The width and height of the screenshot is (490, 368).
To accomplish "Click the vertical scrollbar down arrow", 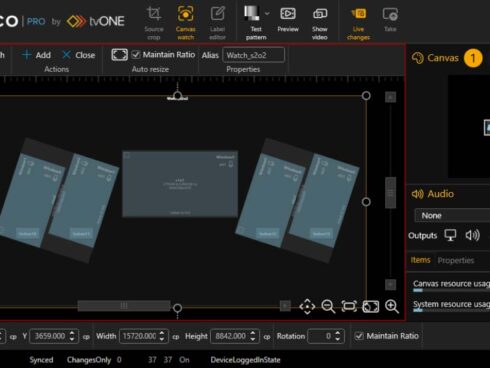I will pyautogui.click(x=390, y=284).
